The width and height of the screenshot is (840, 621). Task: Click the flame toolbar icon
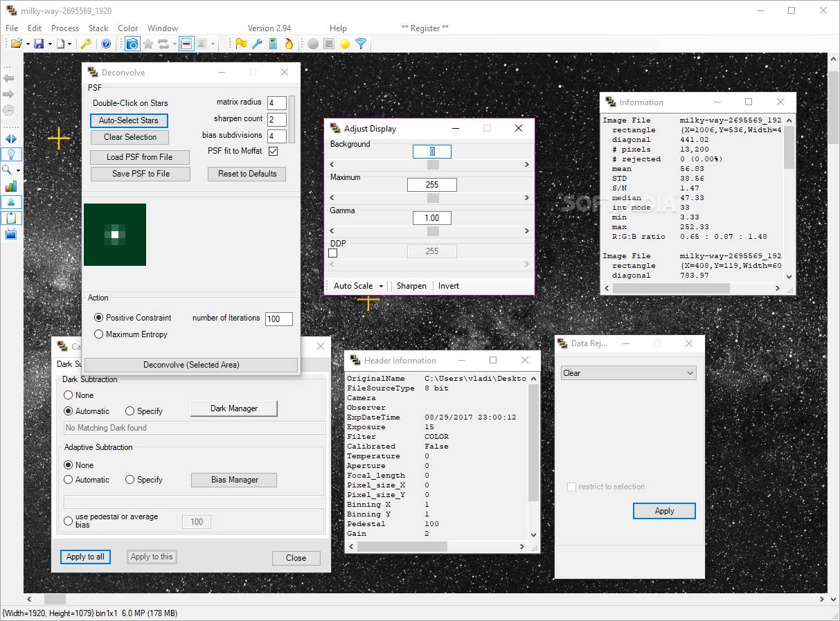pyautogui.click(x=289, y=44)
